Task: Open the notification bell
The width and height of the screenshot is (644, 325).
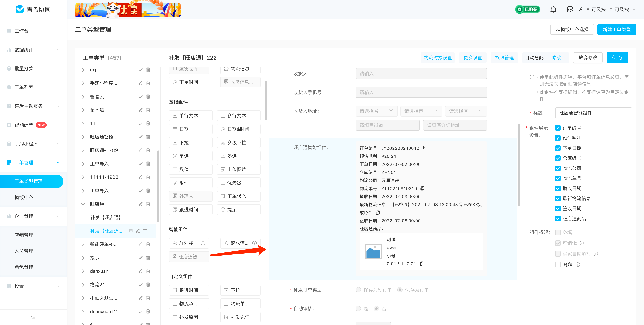Action: [553, 10]
